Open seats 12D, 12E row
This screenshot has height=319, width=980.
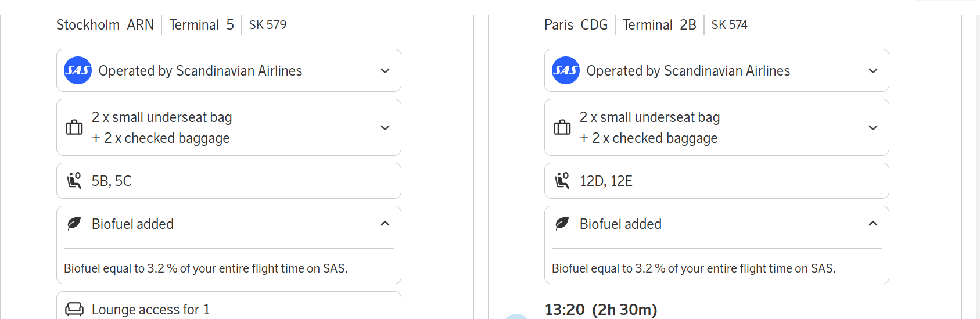pyautogui.click(x=716, y=181)
